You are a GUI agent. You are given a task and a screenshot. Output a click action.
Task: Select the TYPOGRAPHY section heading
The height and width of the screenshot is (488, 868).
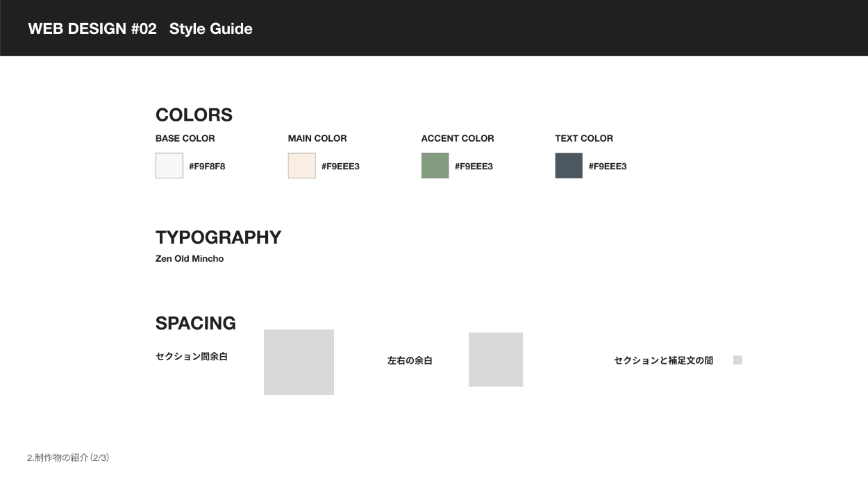(218, 237)
